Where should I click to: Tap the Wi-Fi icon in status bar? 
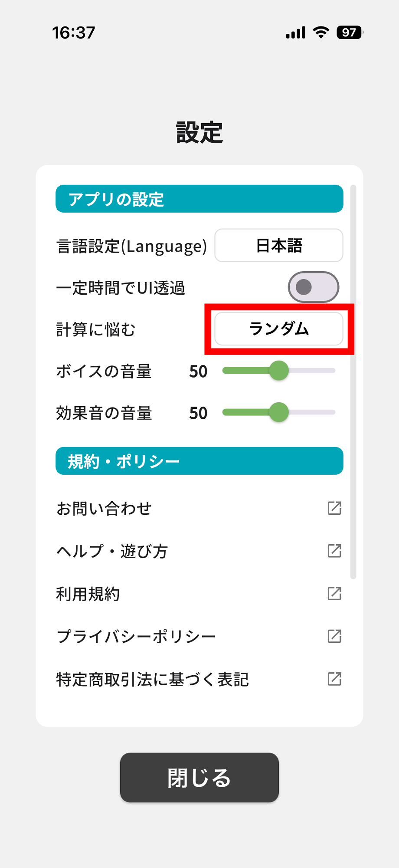point(321,33)
